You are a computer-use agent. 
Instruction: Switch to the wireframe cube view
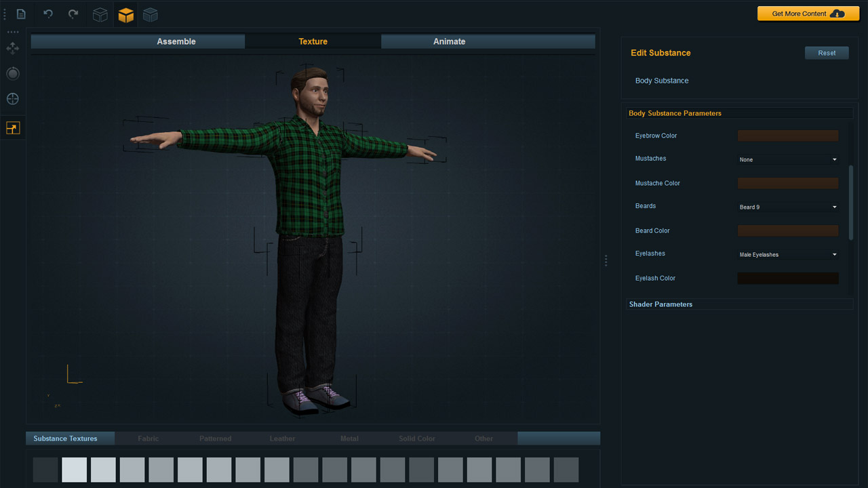pos(100,15)
